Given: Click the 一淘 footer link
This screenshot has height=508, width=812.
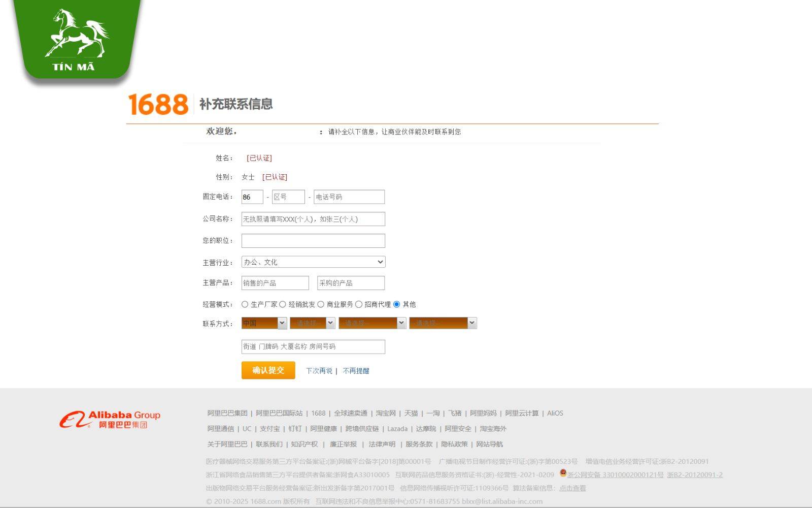Looking at the screenshot, I should click(x=433, y=413).
